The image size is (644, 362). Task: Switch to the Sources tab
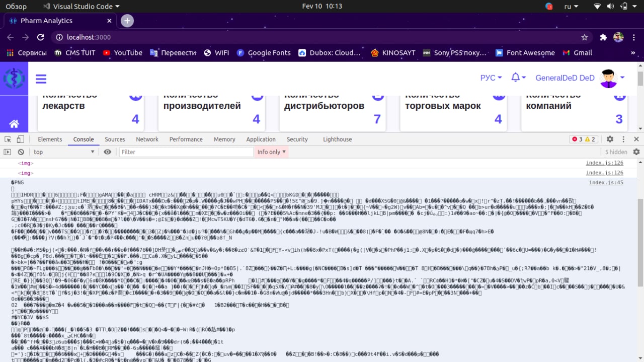click(x=115, y=139)
